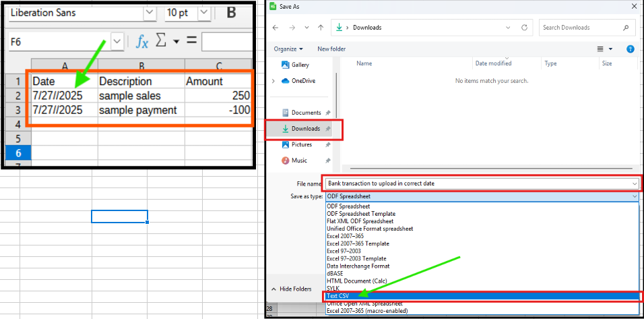Select SYLK file type

point(482,289)
